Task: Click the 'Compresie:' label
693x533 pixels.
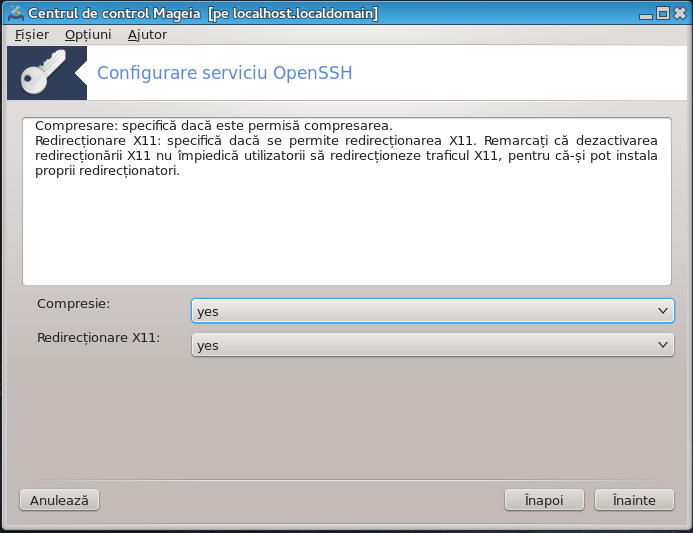Action: click(73, 304)
